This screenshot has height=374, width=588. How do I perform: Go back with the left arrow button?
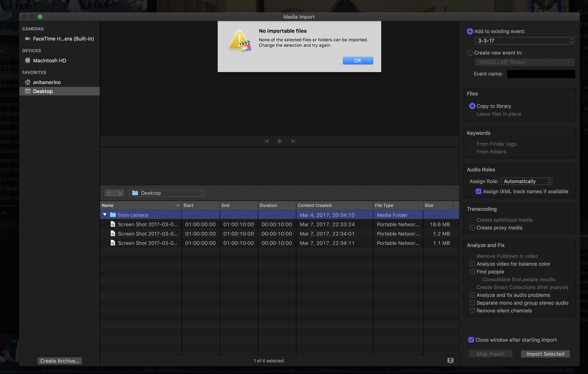tap(109, 193)
